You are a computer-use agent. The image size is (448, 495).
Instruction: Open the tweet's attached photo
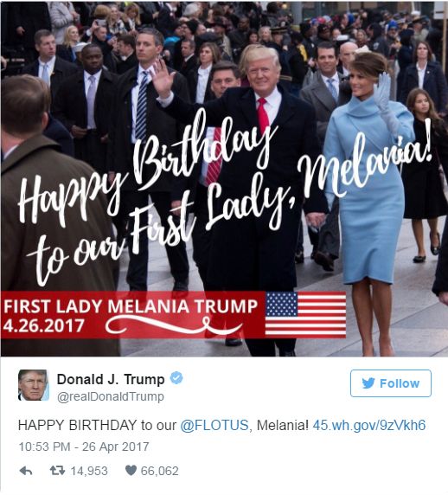[x=224, y=178]
